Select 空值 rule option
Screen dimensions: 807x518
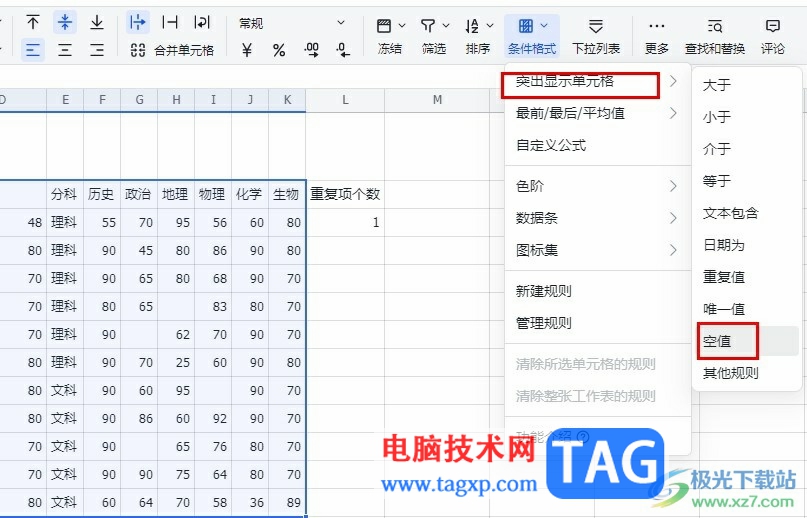coord(747,341)
